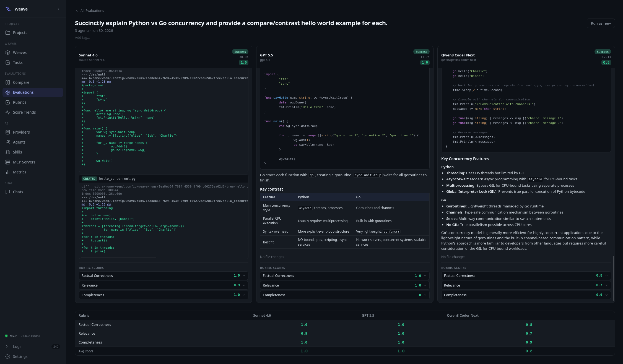This screenshot has width=623, height=364.
Task: Click the Tasks checkbox icon
Action: coord(8,63)
